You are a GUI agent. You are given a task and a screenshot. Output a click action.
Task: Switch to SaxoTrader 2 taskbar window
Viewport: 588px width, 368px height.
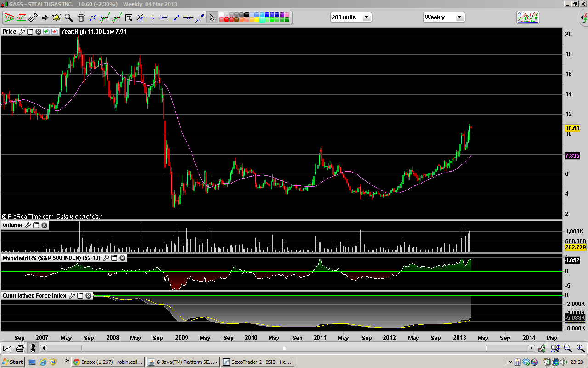[x=257, y=362]
